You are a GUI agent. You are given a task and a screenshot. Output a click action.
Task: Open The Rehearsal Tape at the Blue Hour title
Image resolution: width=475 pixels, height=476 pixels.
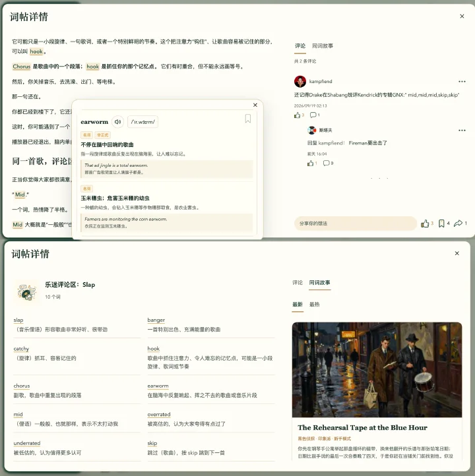coord(362,427)
